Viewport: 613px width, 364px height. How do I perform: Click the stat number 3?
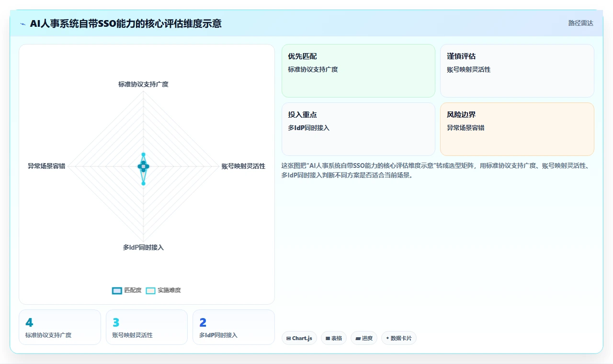(x=116, y=323)
